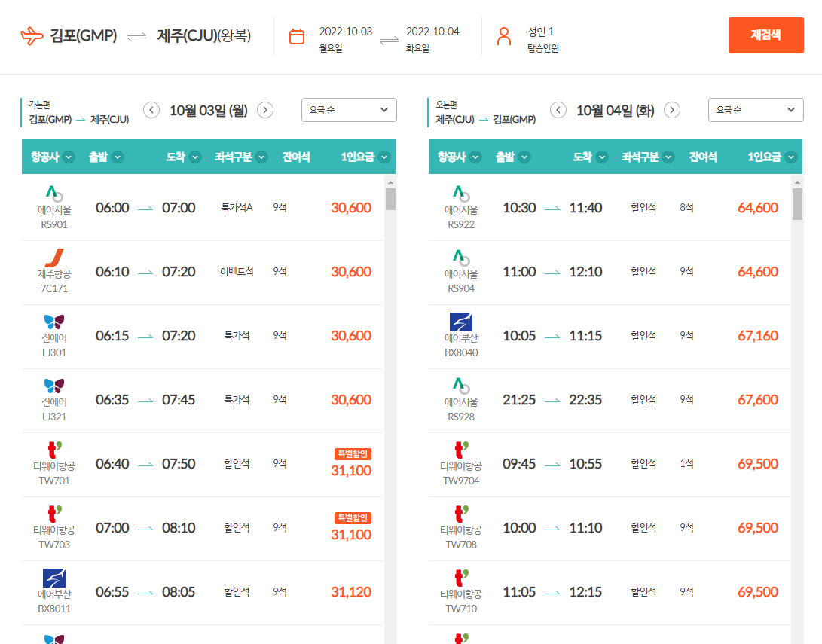Go to previous day before 10월 04일
Screen dimensions: 822x644
click(558, 110)
